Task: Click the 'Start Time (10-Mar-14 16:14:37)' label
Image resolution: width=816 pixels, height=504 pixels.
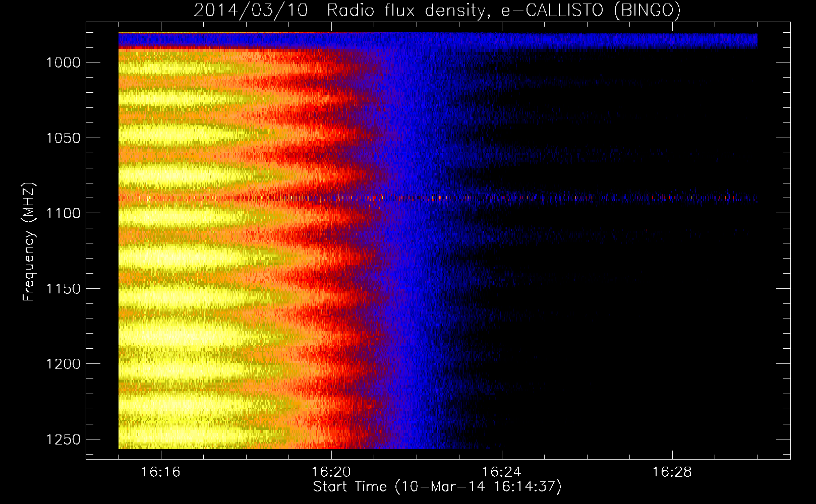Action: click(x=437, y=487)
